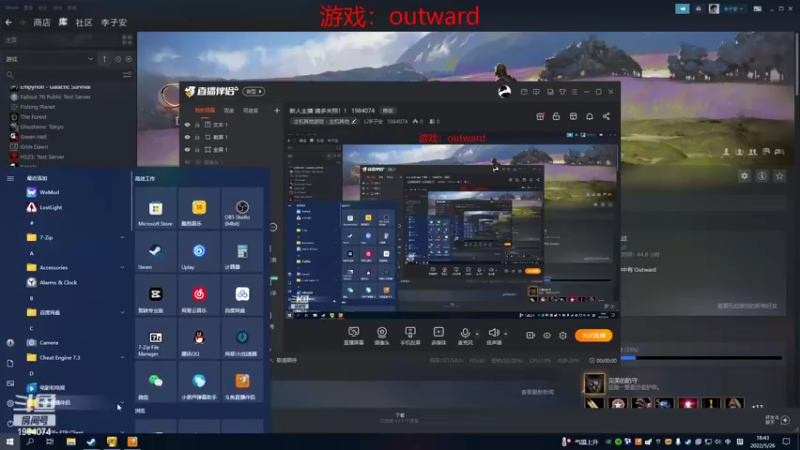Click the Windows Start button
Viewport: 800px width, 450px height.
click(x=10, y=442)
